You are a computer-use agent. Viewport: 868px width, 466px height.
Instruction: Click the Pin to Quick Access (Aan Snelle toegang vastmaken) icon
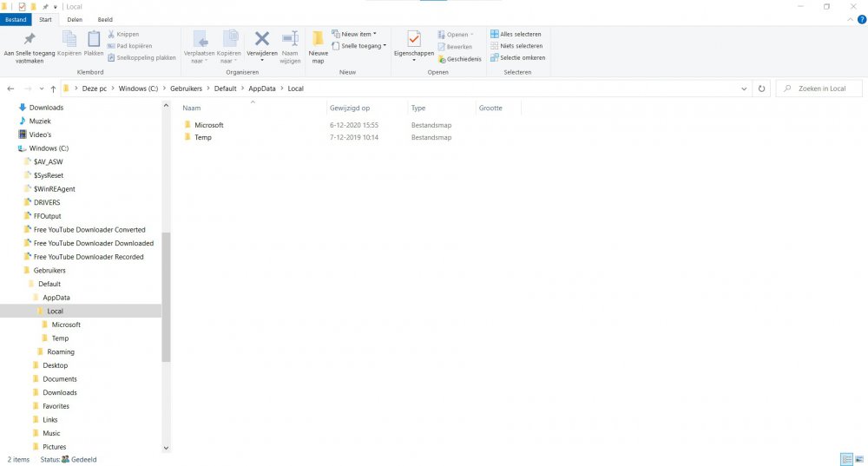coord(30,39)
